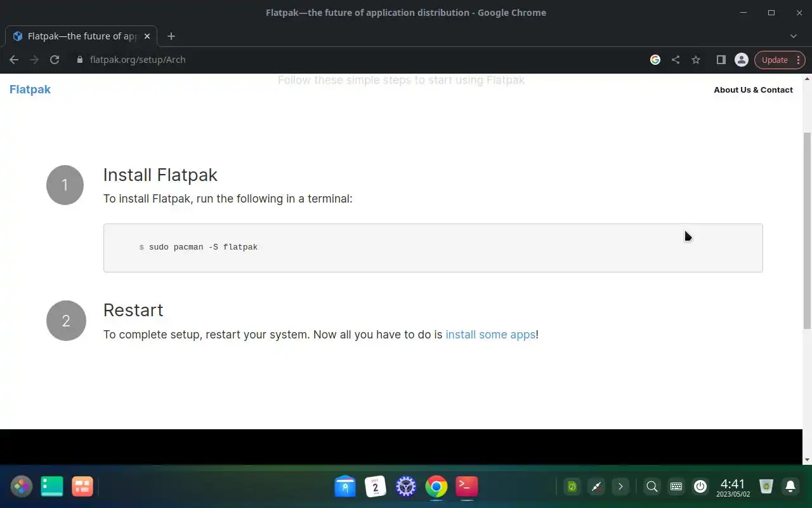
Task: Switch to Google Chrome in the dock
Action: click(436, 486)
